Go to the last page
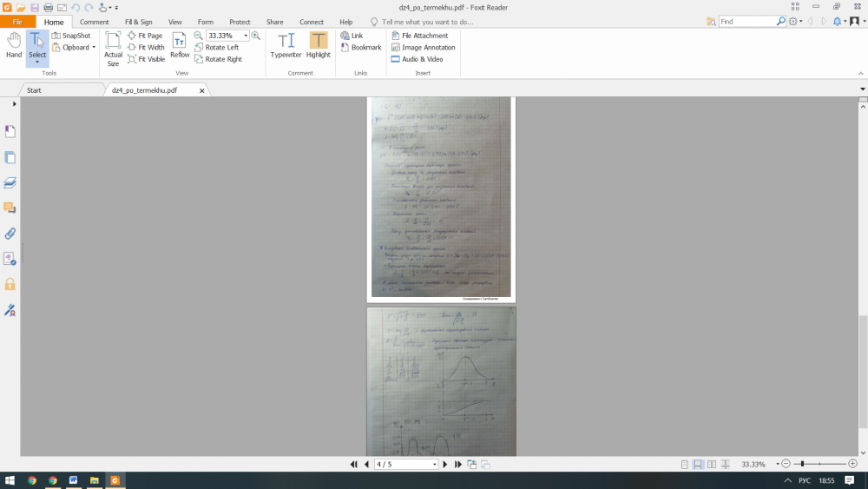Image resolution: width=868 pixels, height=489 pixels. pos(457,464)
